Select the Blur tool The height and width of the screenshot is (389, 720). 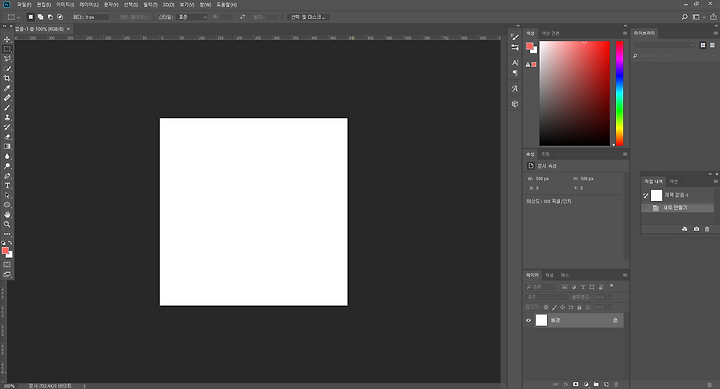point(7,156)
